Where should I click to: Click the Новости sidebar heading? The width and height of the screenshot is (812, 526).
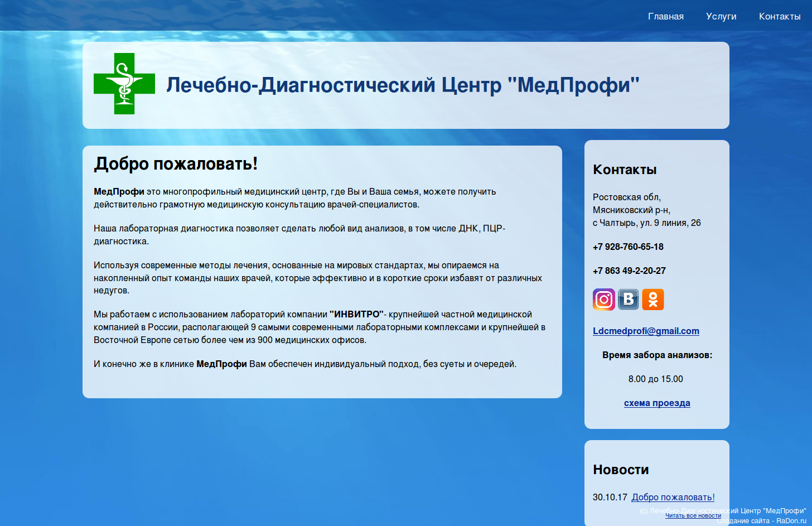point(621,470)
